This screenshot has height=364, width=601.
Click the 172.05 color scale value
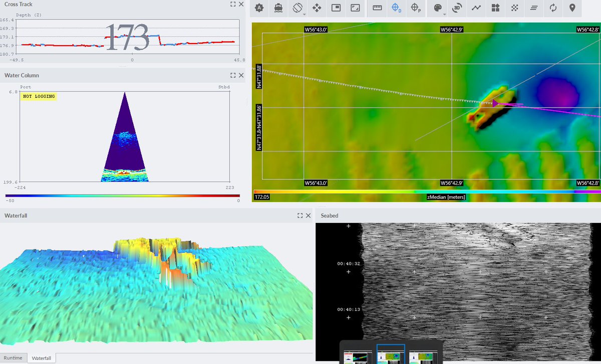point(262,197)
